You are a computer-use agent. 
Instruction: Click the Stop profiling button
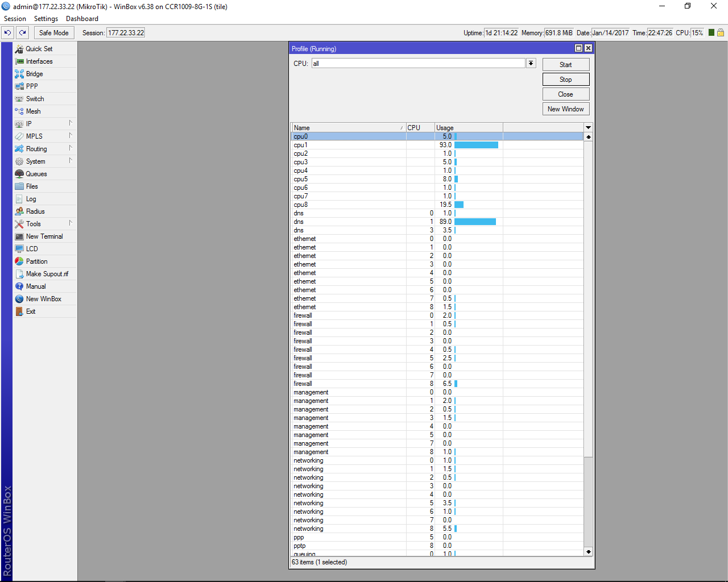click(566, 80)
